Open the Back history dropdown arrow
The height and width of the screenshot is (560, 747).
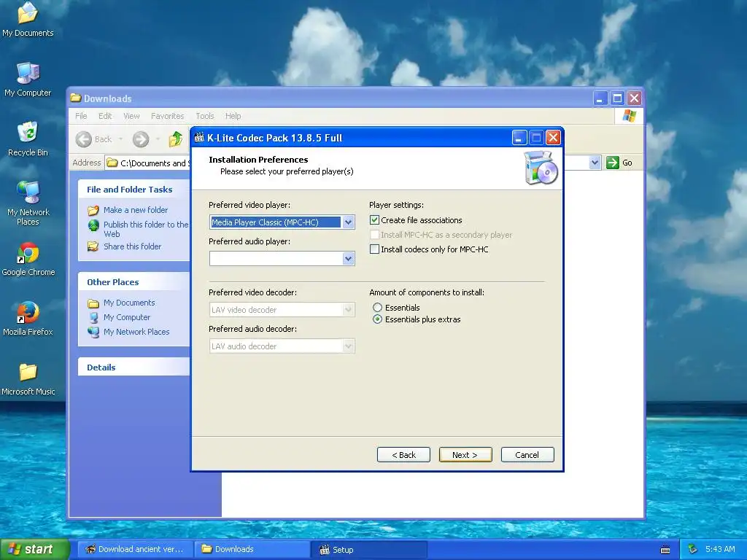click(x=120, y=139)
